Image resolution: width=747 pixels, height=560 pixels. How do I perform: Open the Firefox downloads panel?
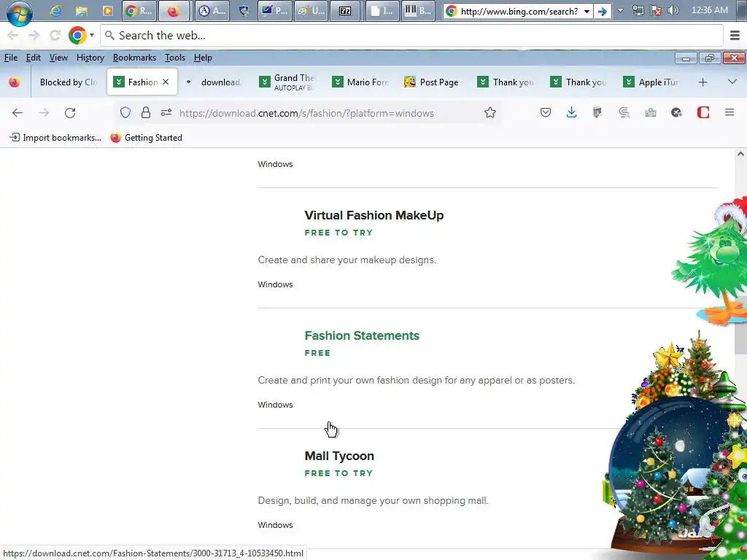pyautogui.click(x=571, y=112)
